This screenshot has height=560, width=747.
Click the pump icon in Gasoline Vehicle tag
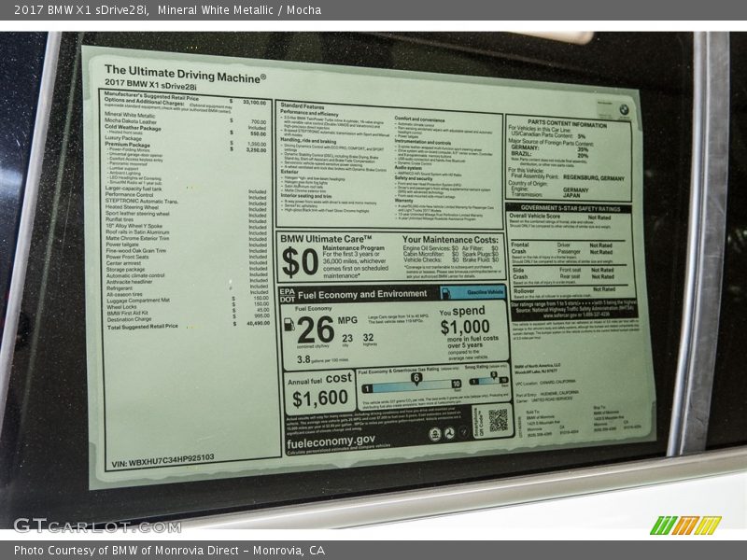446,293
